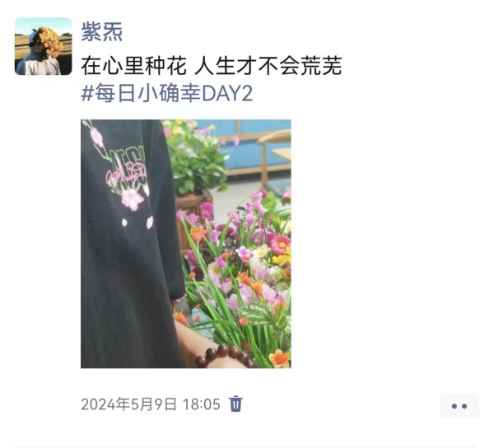Remove this moment with the delete icon

click(235, 404)
